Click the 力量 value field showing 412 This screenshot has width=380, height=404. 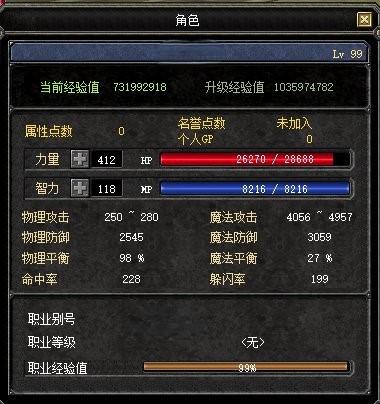tap(107, 159)
